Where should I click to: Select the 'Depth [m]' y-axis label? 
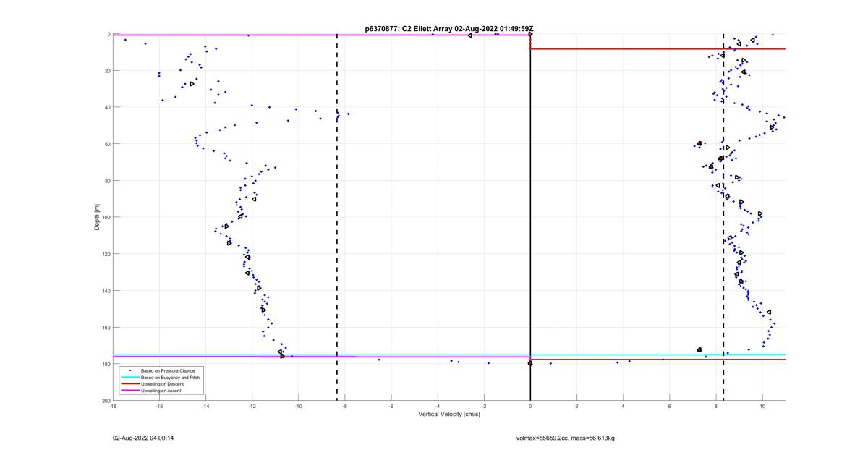[96, 217]
